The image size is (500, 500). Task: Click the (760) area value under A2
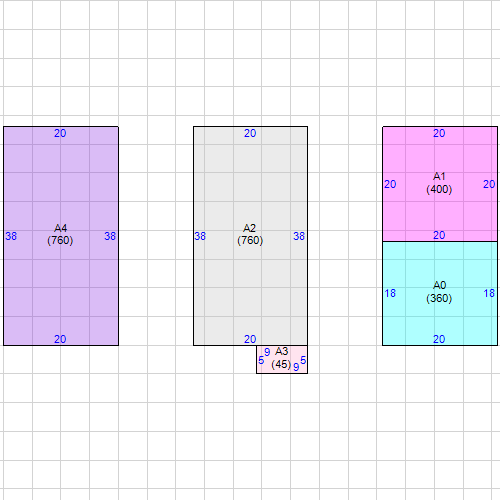(x=250, y=240)
